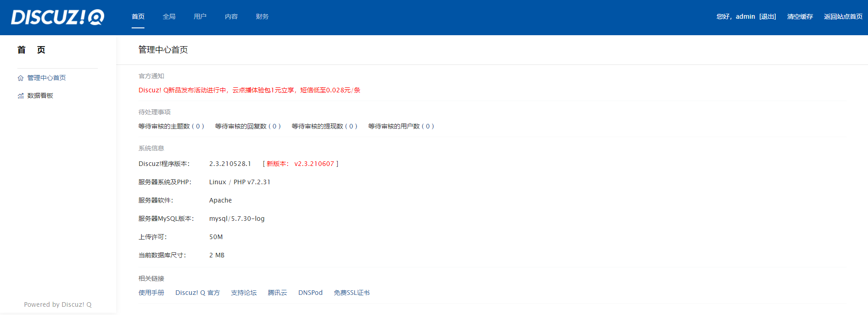Viewport: 868px width, 315px height.
Task: Click new version v2.3.210607 link
Action: coord(314,164)
